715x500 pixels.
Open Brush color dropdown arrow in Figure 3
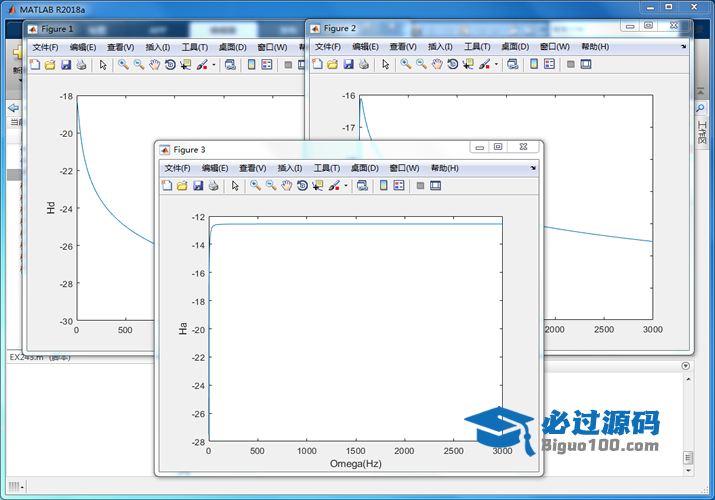point(346,186)
